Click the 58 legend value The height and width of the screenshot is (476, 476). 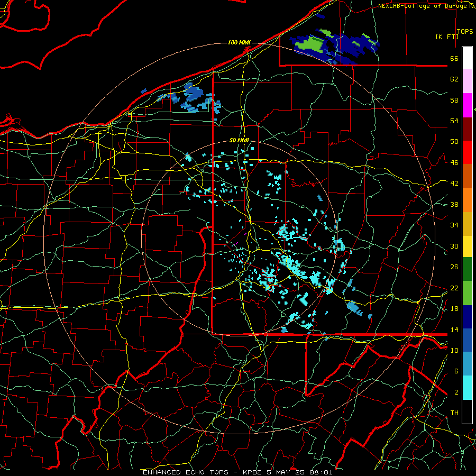[x=454, y=100]
